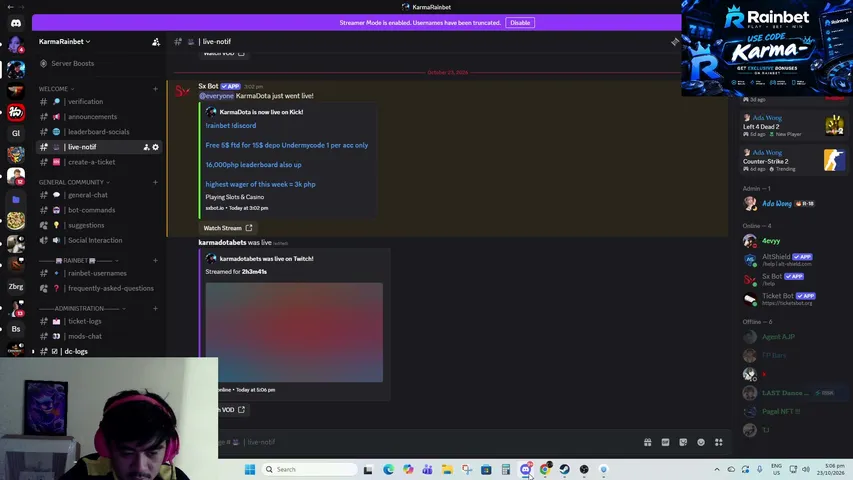Click 4evyy avatar in the member list
Viewport: 853px width, 480px height.
click(750, 241)
